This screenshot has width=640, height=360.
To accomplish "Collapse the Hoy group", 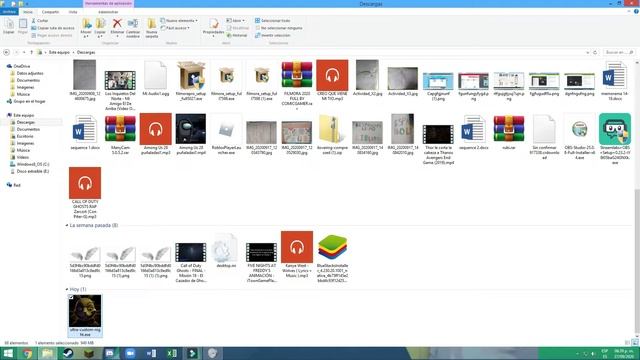I will (67, 289).
